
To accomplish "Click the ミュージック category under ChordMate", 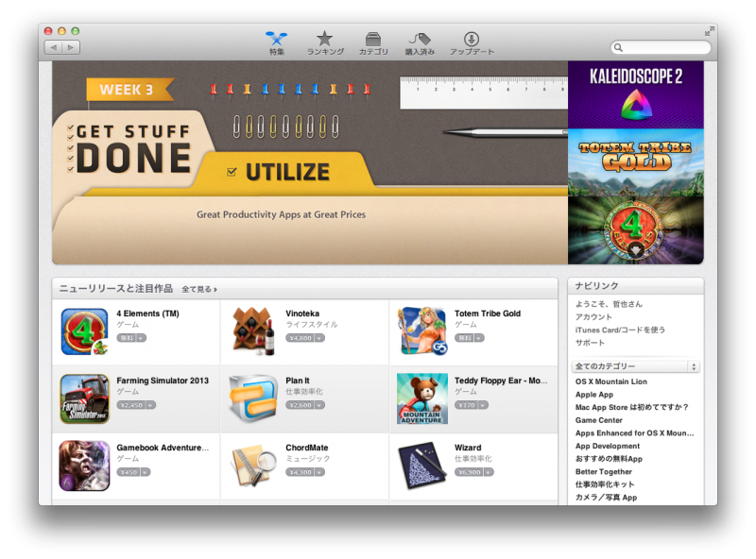I will pyautogui.click(x=308, y=459).
